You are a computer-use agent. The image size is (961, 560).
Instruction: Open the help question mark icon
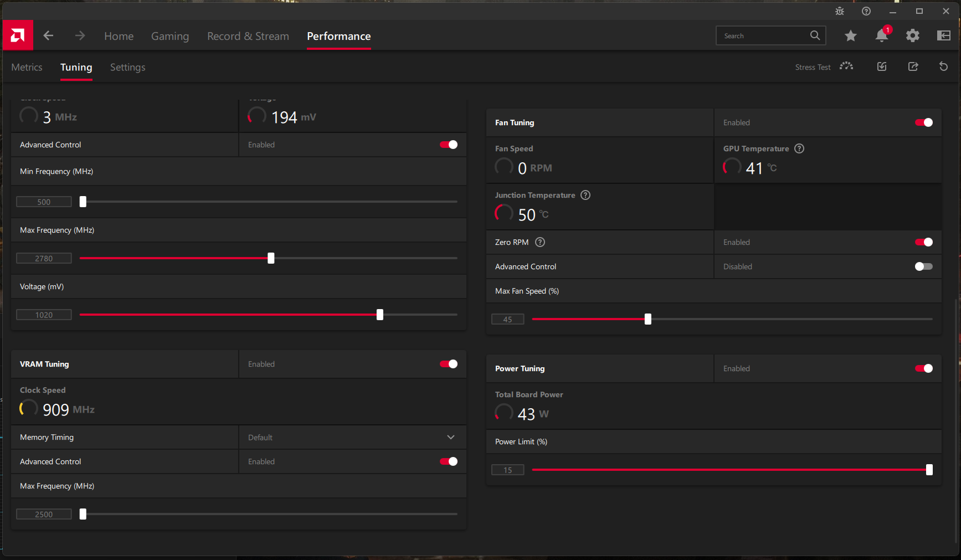866,11
